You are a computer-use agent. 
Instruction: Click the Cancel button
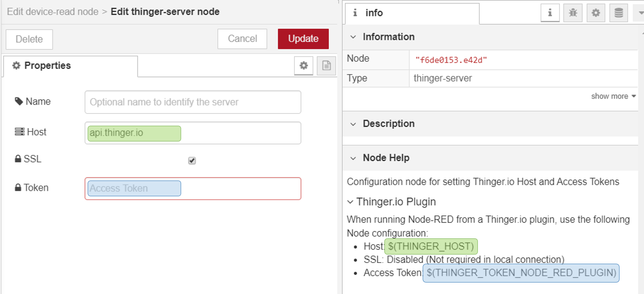point(242,39)
